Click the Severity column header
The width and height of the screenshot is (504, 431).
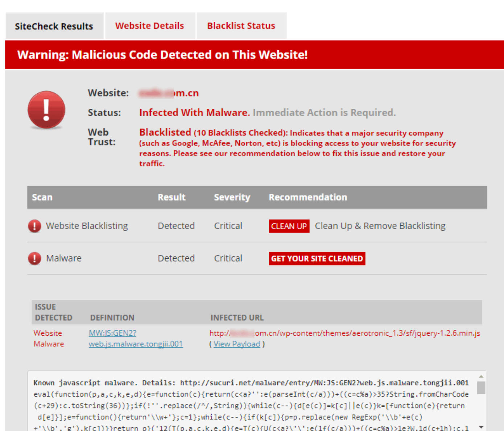click(x=232, y=197)
